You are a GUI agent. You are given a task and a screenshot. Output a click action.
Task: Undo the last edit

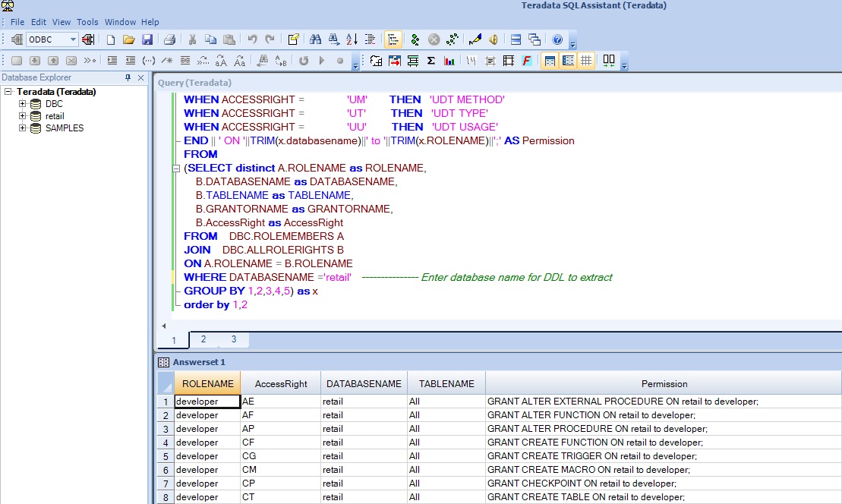[x=251, y=39]
